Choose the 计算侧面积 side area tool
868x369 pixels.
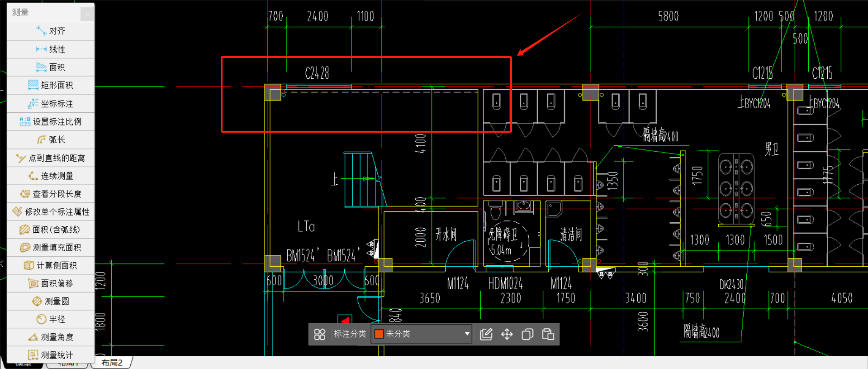(x=51, y=265)
